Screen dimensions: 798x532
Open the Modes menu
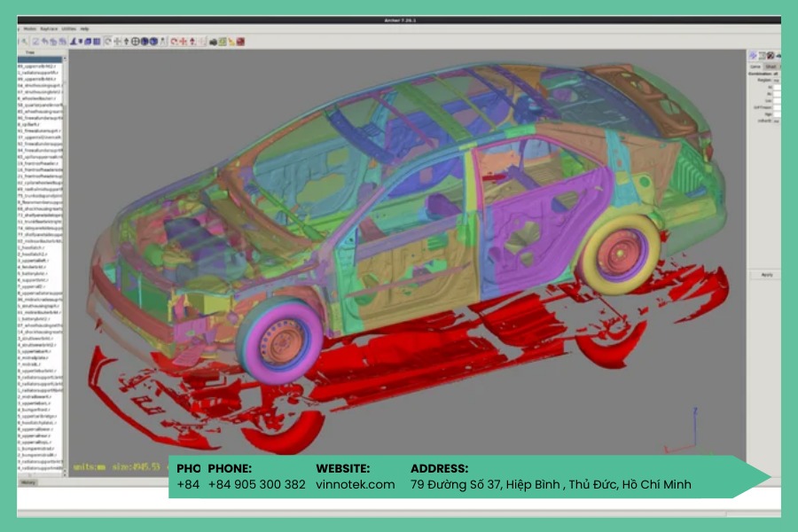29,28
